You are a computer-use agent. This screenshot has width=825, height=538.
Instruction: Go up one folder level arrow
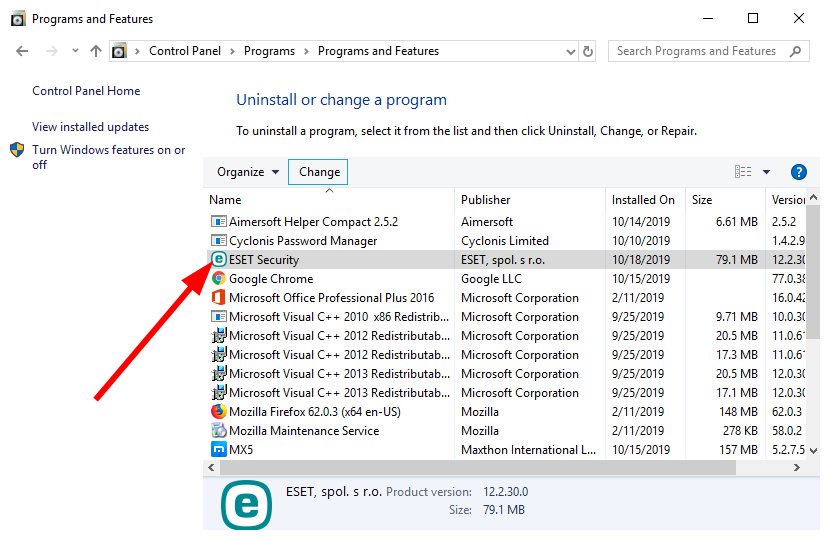point(96,51)
